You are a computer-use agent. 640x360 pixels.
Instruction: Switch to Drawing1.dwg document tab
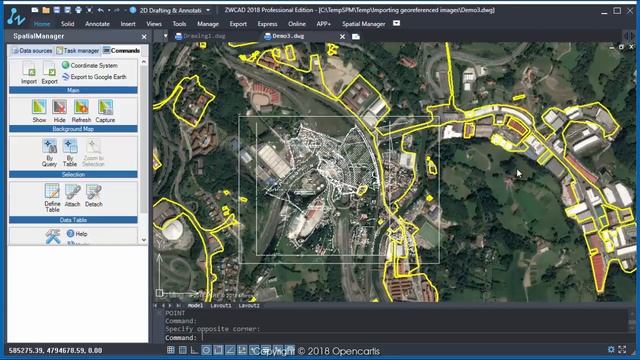coord(200,36)
